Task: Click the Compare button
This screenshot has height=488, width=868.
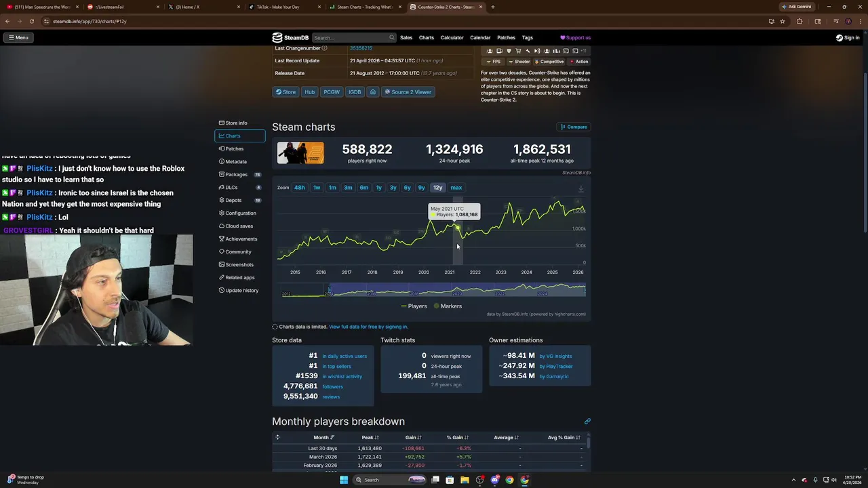Action: (574, 127)
